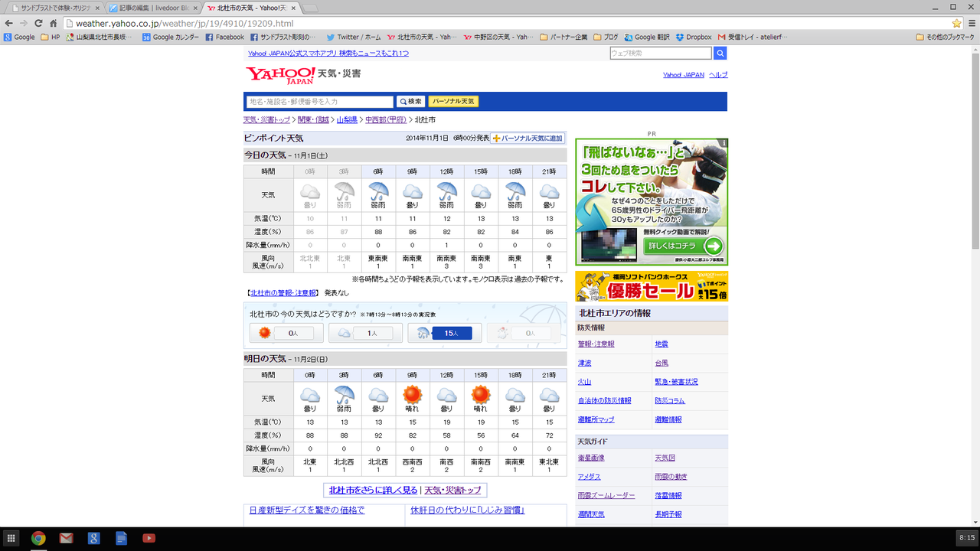Click the Yahoo! JAPAN公式スマホアプリ promo link

[328, 54]
